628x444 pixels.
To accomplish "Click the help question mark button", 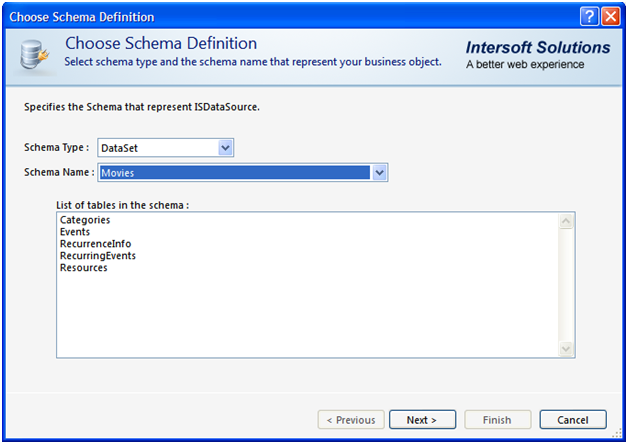I will pyautogui.click(x=589, y=17).
